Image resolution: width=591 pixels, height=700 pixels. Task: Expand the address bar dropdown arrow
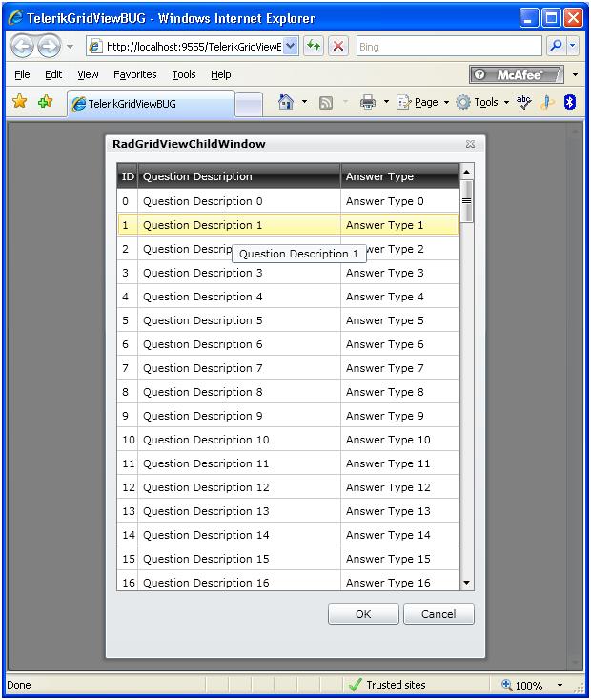tap(291, 47)
